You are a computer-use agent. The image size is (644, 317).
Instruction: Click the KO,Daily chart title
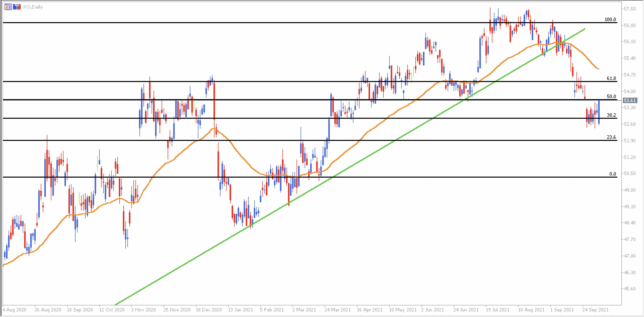click(x=33, y=7)
